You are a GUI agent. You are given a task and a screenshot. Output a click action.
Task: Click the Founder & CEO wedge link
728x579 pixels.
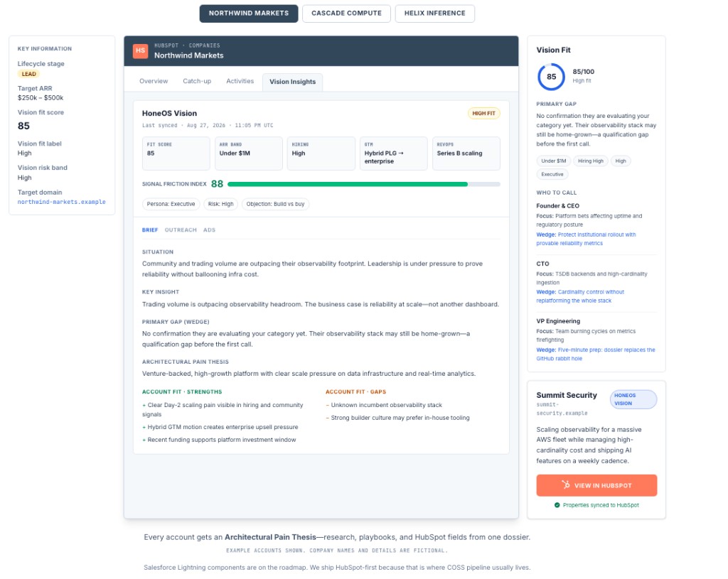click(586, 239)
